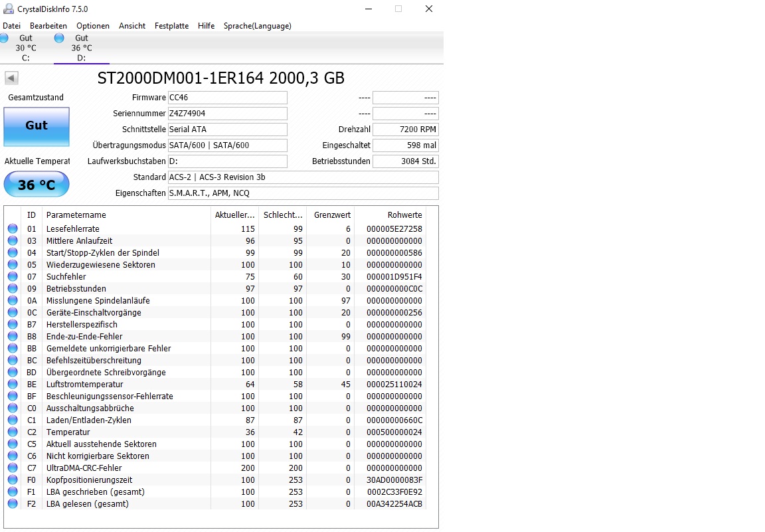Image resolution: width=765 pixels, height=532 pixels.
Task: Close the CrystalDiskInfo window
Action: pos(429,9)
